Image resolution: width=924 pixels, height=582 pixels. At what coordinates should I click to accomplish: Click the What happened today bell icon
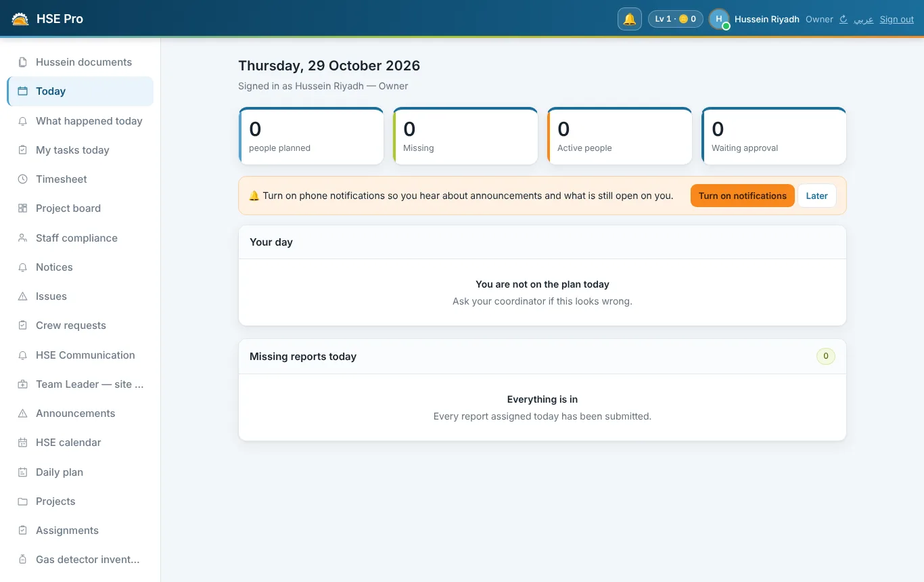pyautogui.click(x=22, y=121)
